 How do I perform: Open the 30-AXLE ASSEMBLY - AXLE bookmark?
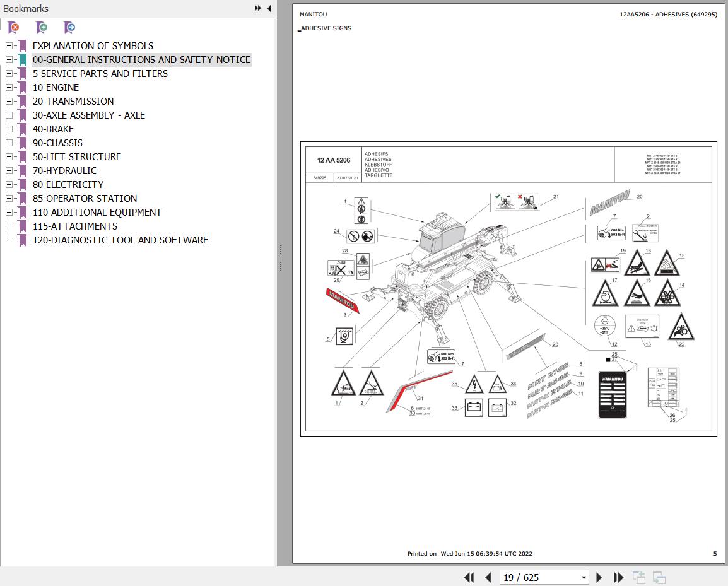pos(89,115)
